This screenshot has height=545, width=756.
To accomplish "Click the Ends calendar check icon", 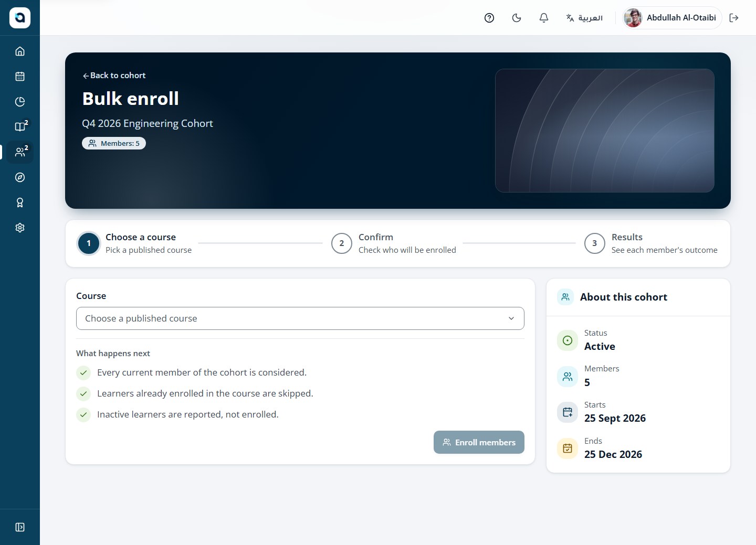I will point(568,448).
